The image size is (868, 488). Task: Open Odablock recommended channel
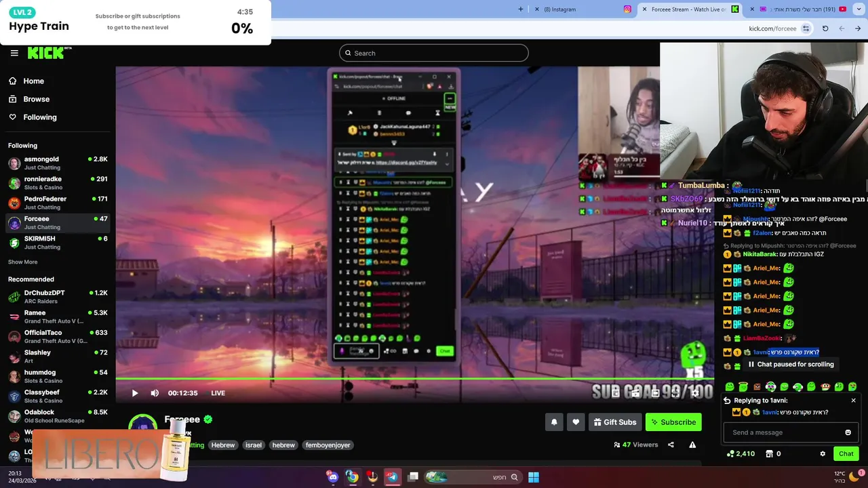(x=58, y=416)
